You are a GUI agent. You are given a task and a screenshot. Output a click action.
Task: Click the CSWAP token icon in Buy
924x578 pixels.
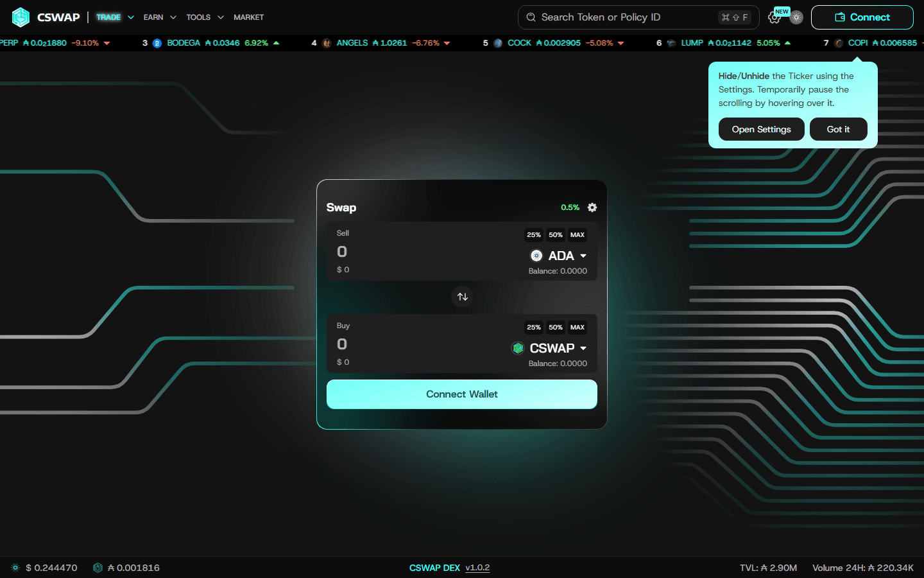tap(518, 348)
